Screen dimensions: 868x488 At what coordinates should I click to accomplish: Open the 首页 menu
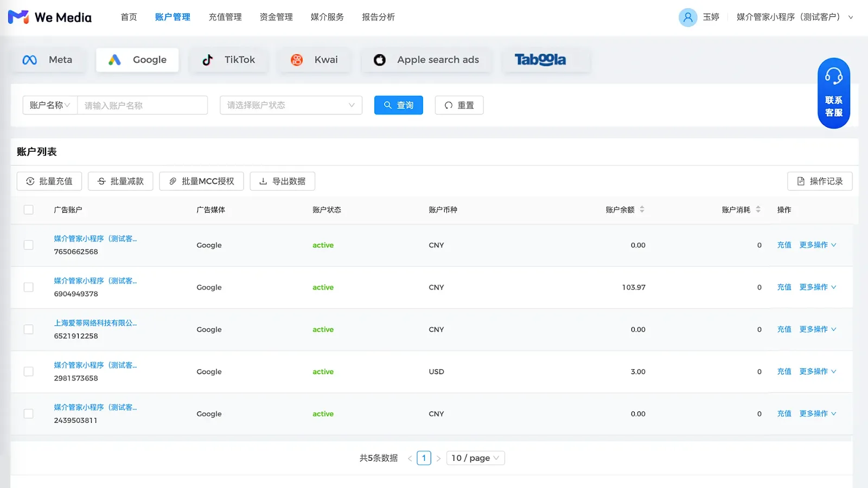(129, 17)
